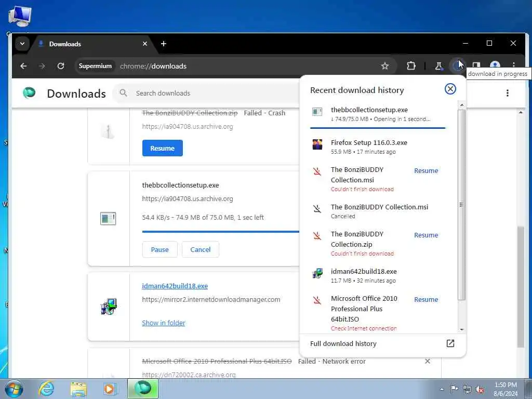This screenshot has width=532, height=399.
Task: Click thebbcollectionsetup.exe name on downloads page
Action: 180,185
